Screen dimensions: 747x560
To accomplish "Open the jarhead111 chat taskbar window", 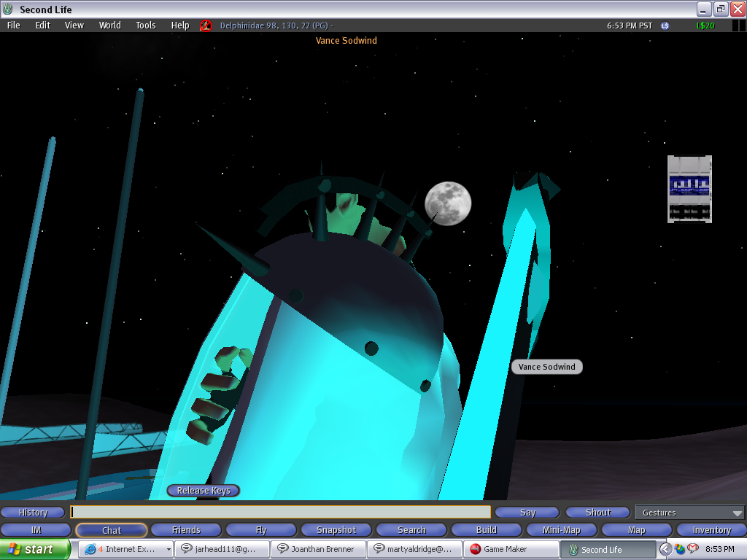I will pyautogui.click(x=222, y=549).
